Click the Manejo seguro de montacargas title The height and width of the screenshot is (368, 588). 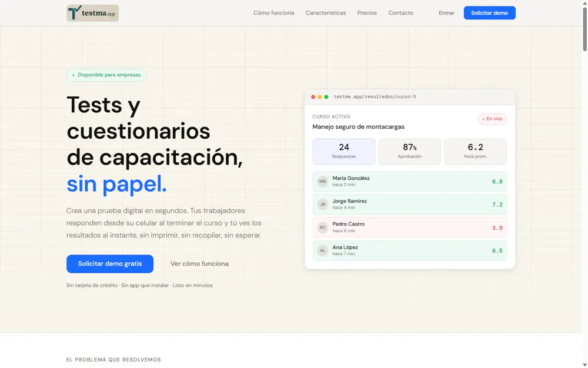(x=359, y=126)
